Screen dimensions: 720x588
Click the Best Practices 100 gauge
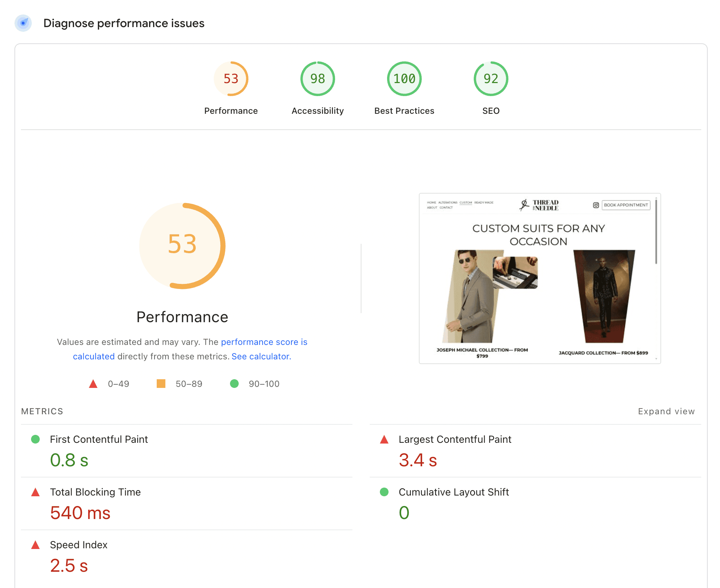(x=404, y=79)
